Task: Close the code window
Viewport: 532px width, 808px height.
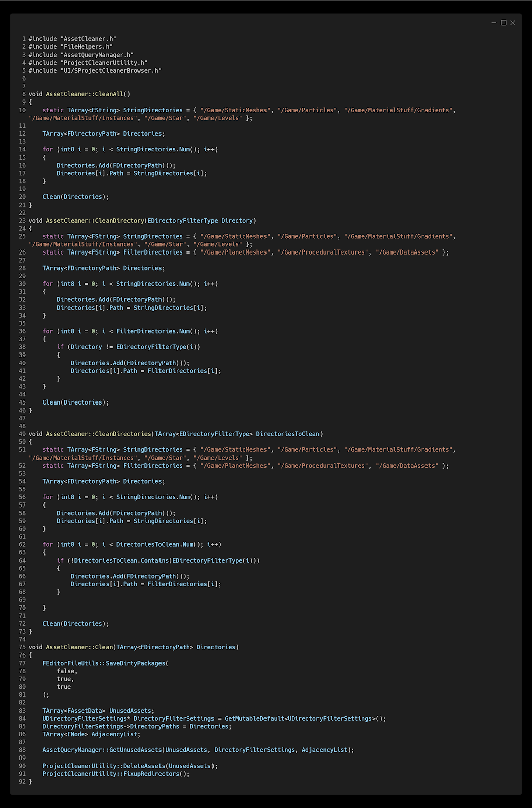Action: coord(513,23)
